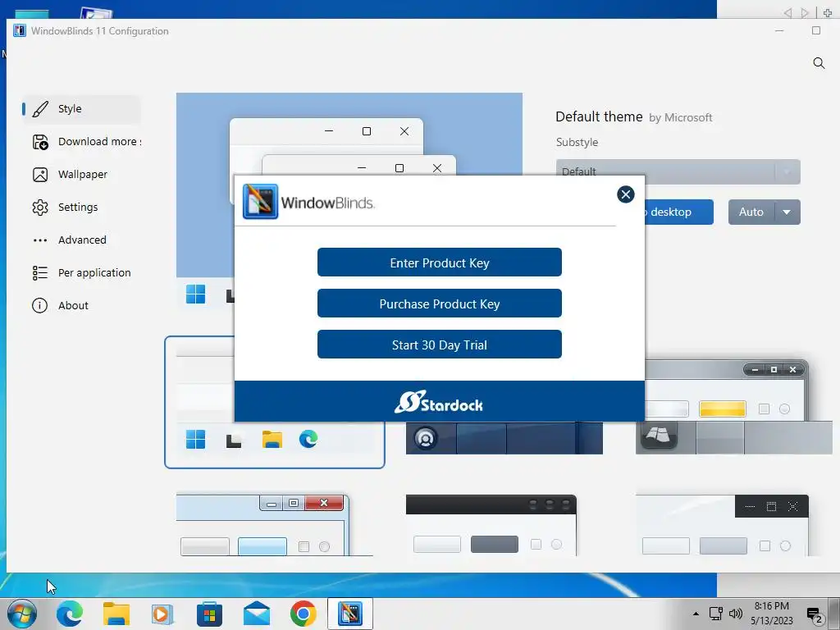
Task: Click the download disk icon in sidebar
Action: [x=40, y=142]
